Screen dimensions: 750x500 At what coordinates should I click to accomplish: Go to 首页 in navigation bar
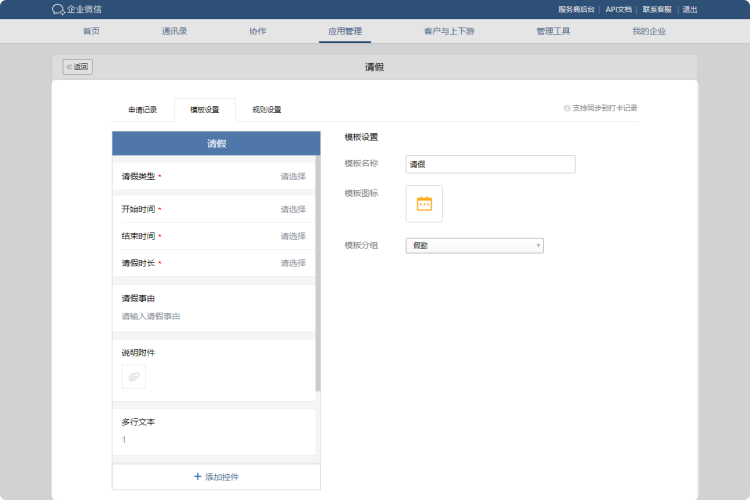coord(91,31)
